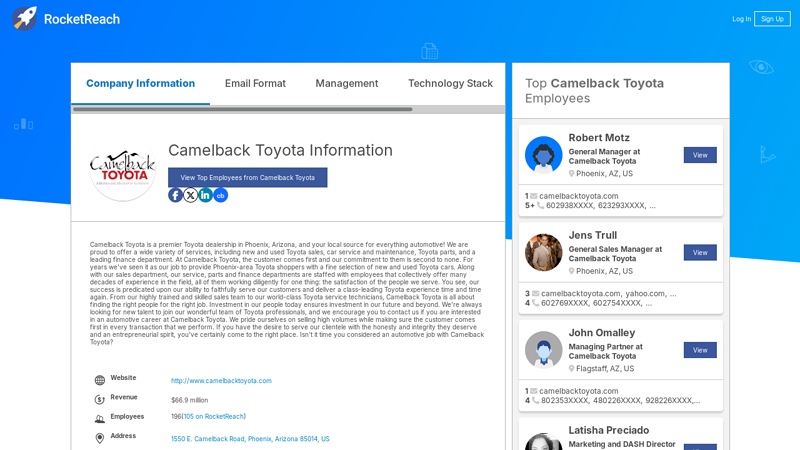
Task: Click the Camelback Toyota Information heading
Action: [x=281, y=150]
